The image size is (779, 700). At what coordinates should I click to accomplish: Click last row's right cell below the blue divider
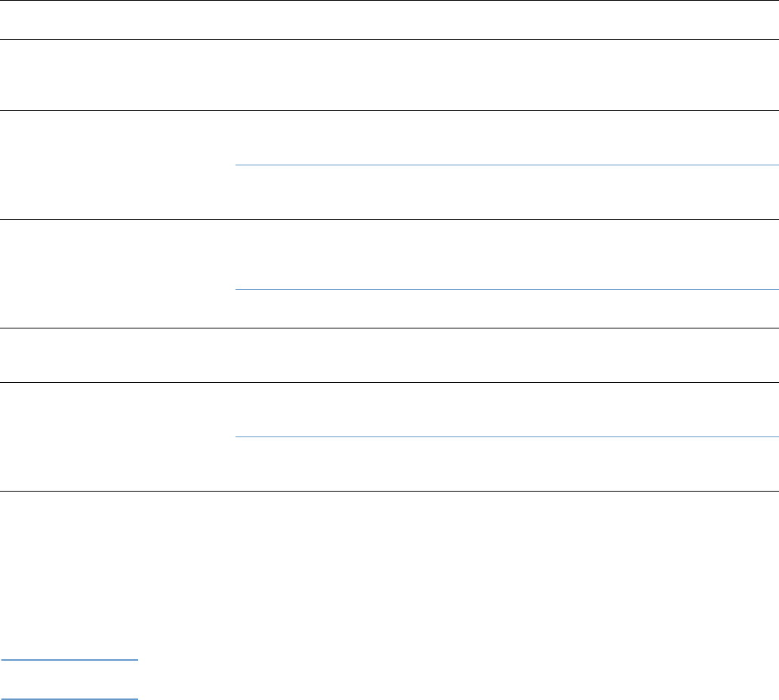click(x=506, y=464)
